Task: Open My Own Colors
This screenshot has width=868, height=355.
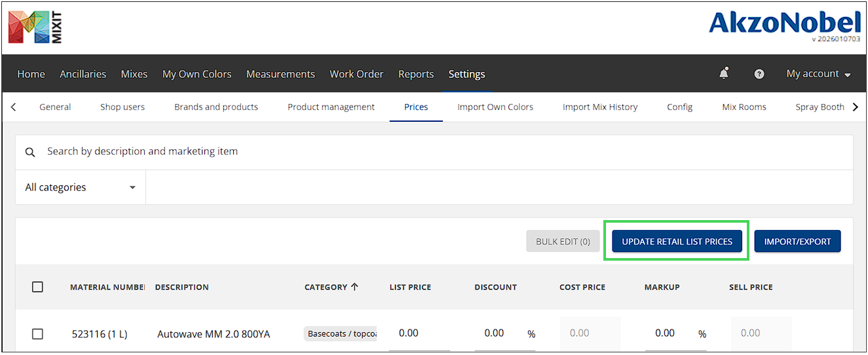Action: (197, 74)
